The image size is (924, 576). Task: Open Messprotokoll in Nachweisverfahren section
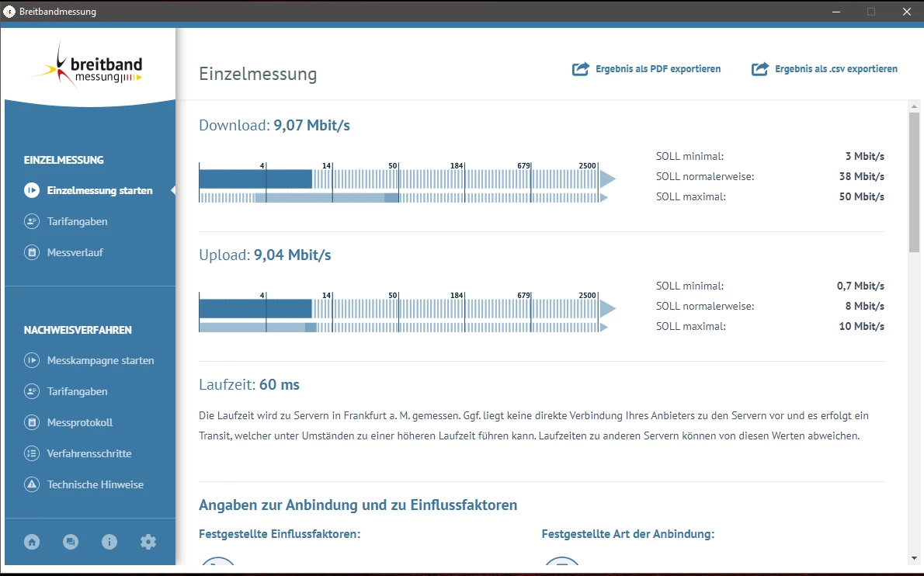point(79,422)
